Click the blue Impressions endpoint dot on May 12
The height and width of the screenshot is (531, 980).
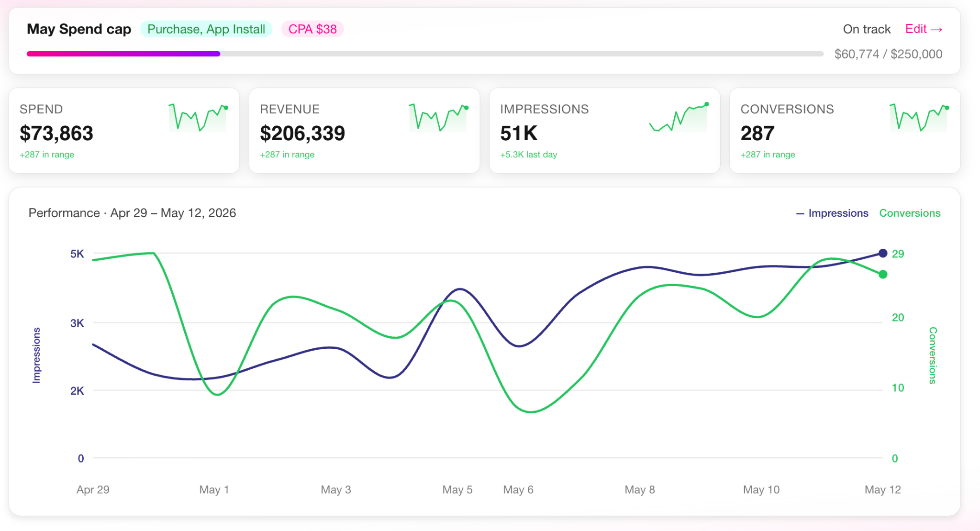click(883, 253)
